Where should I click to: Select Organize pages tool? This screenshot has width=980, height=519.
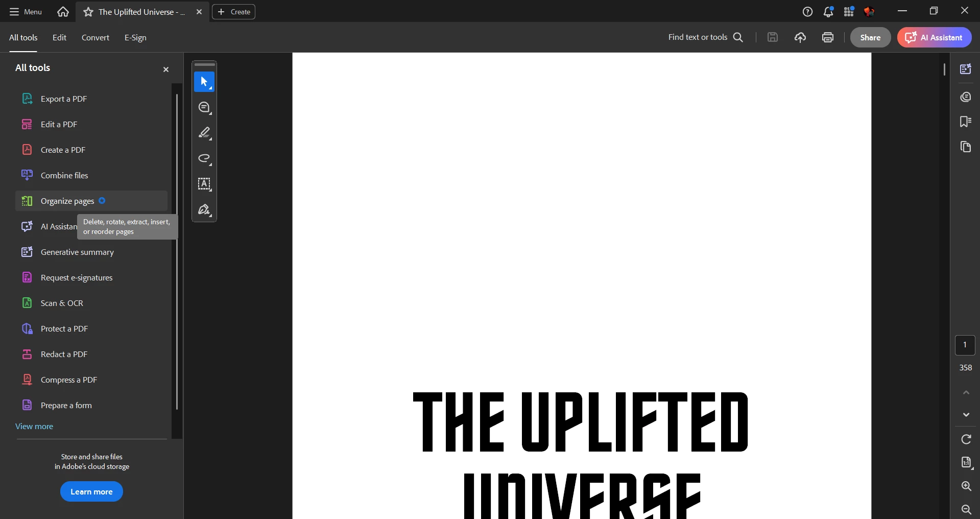[91, 201]
